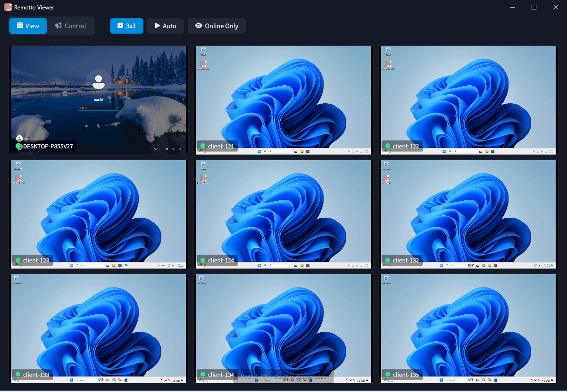Screen dimensions: 567x392
Task: Click the green status dot of client-133
Action: pyautogui.click(x=18, y=375)
